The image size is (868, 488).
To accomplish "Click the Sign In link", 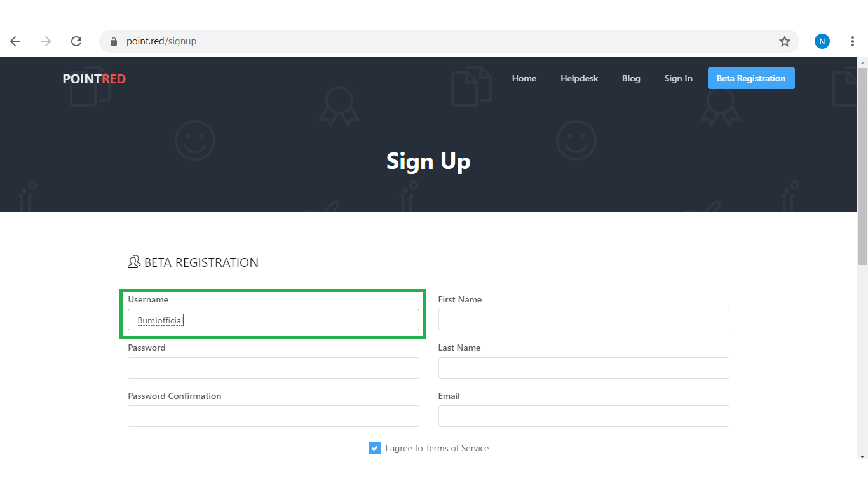I will [678, 78].
